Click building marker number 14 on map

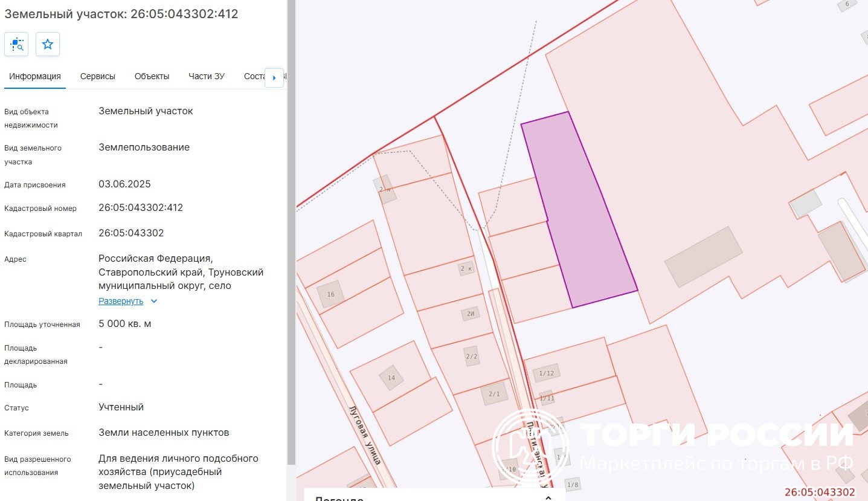pos(391,378)
